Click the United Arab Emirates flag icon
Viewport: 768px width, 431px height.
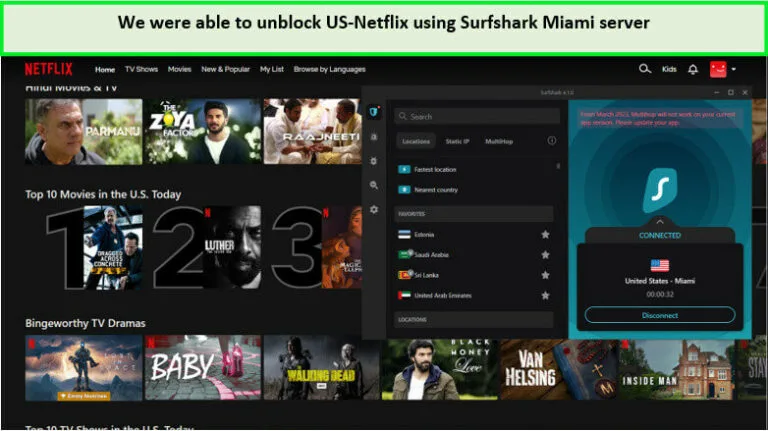(404, 295)
